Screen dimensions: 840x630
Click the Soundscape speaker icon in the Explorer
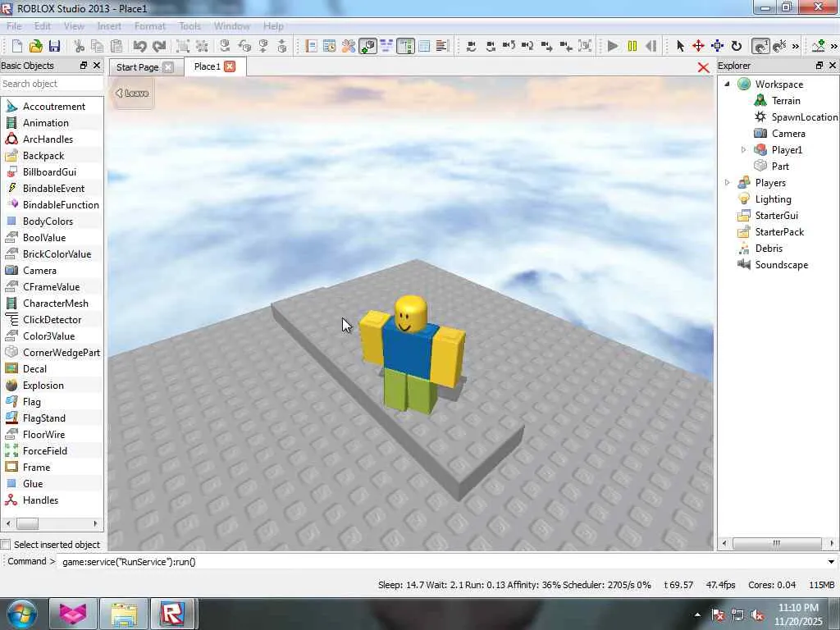(x=743, y=265)
